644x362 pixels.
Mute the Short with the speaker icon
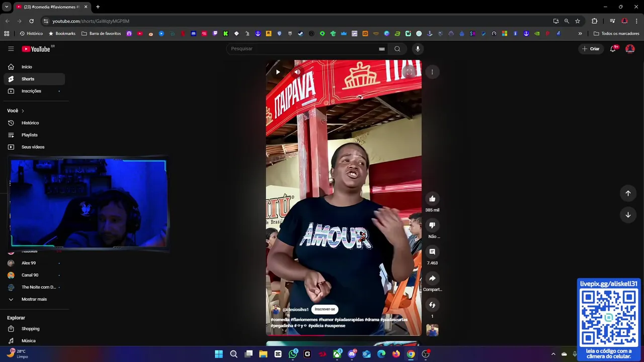[x=297, y=72]
